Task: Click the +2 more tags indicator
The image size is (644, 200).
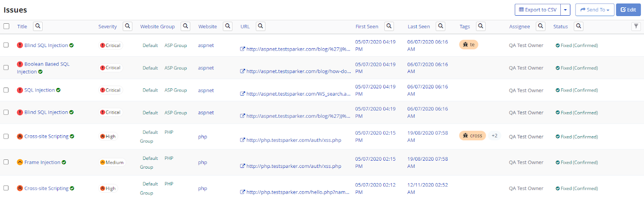Action: [494, 136]
